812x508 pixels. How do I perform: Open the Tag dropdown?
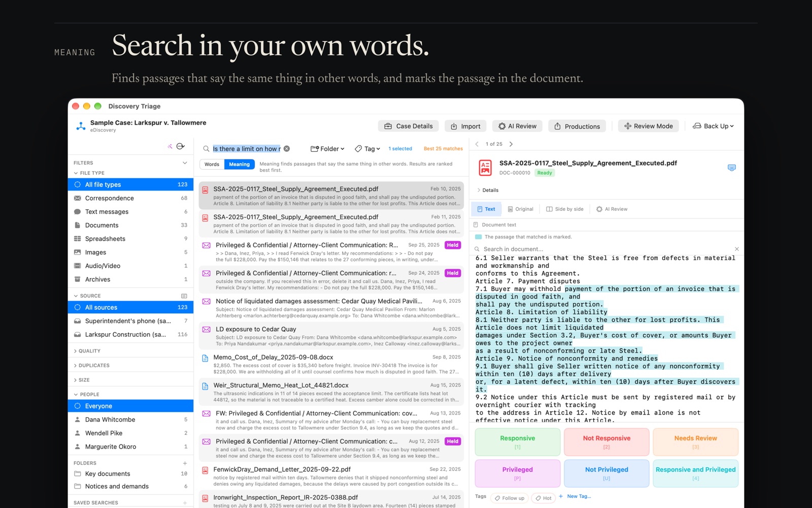point(367,149)
